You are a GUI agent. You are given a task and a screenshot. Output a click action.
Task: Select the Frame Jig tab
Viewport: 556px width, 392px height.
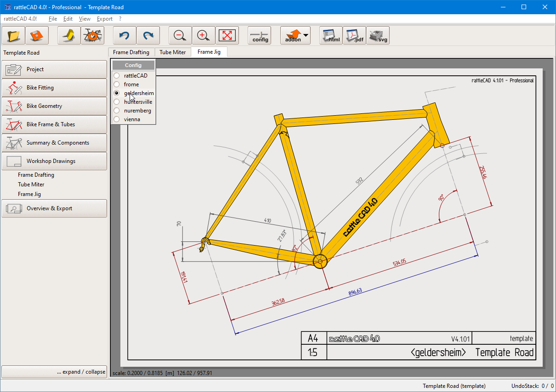(x=209, y=52)
